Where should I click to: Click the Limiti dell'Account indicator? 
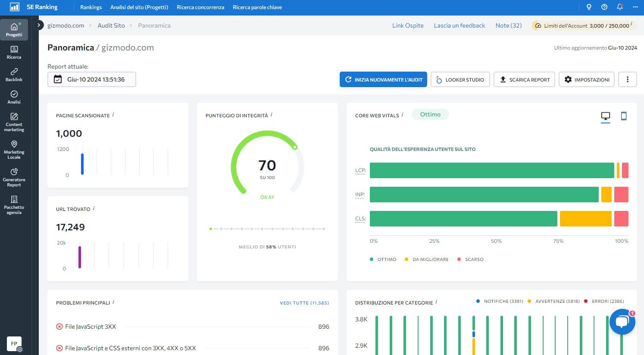(584, 25)
